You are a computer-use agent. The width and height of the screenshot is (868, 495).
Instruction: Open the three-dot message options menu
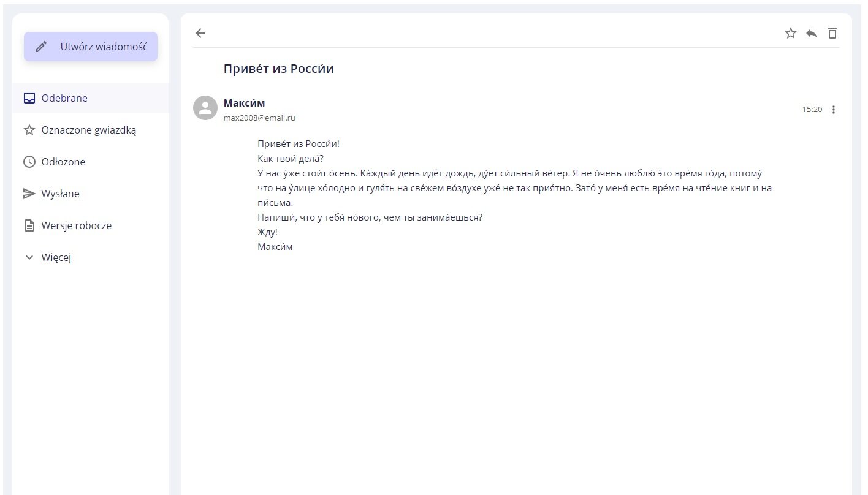[834, 110]
